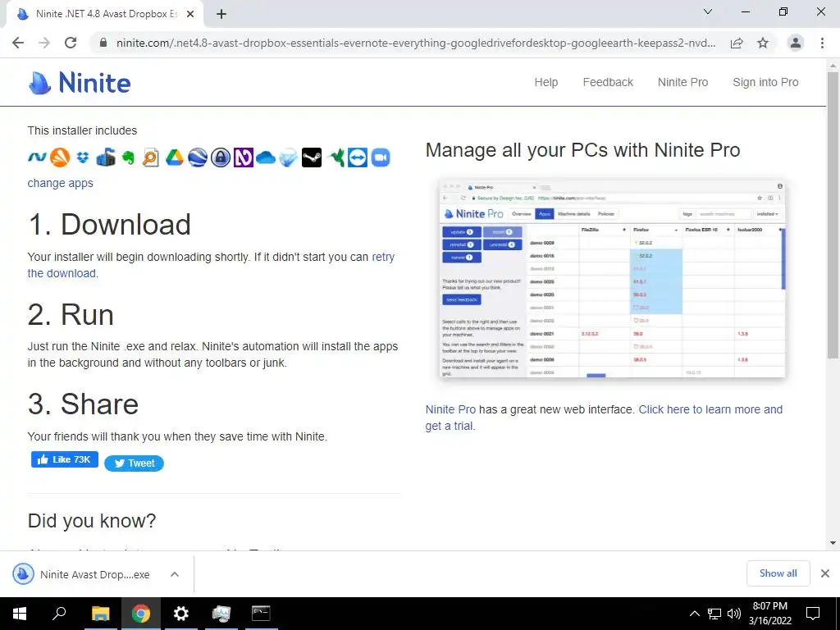This screenshot has height=630, width=840.
Task: Click the Ninite Pro screenshot thumbnail
Action: pyautogui.click(x=612, y=279)
